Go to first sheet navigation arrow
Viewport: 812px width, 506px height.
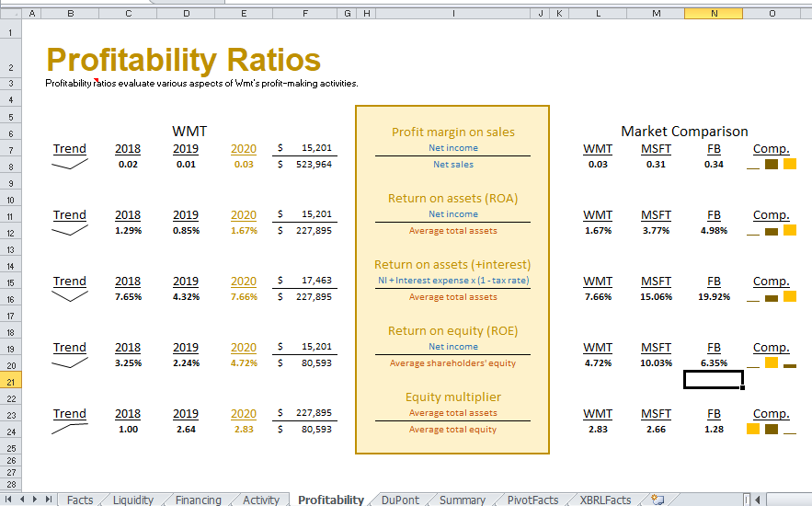coord(9,500)
